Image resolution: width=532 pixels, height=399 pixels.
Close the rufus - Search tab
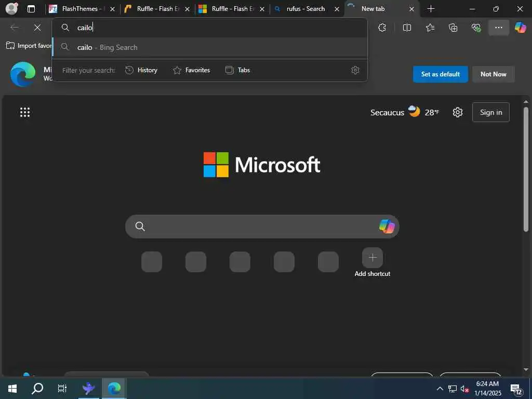[x=337, y=9]
